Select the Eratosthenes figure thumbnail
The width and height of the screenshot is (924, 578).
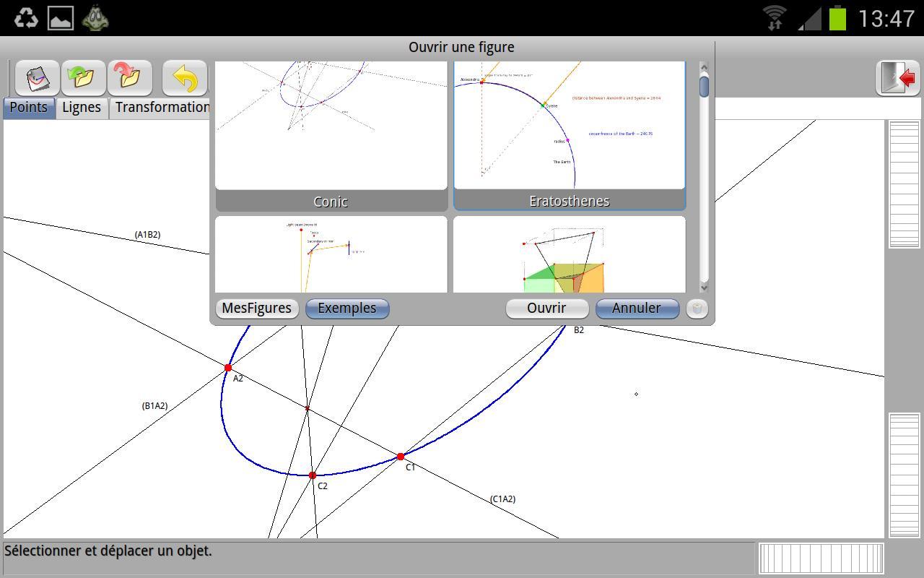[x=569, y=126]
